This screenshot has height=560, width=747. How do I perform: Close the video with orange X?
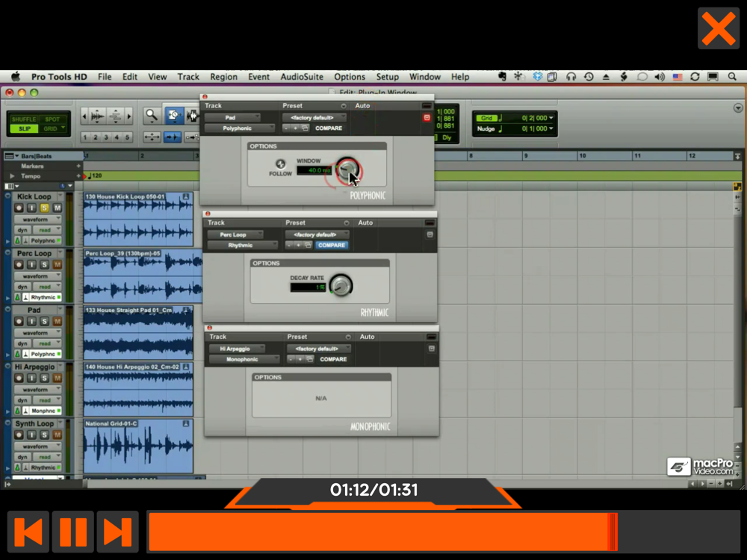(719, 28)
